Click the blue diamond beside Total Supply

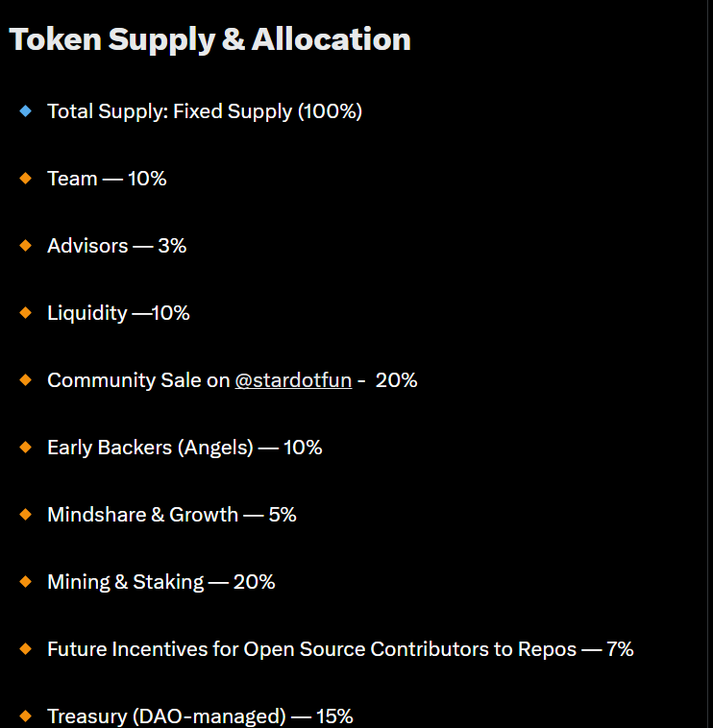[26, 111]
